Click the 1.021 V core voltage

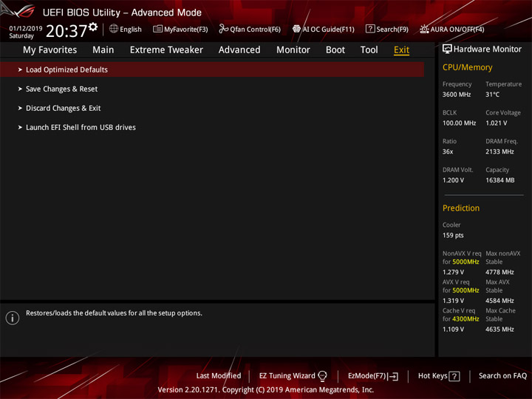pos(497,123)
